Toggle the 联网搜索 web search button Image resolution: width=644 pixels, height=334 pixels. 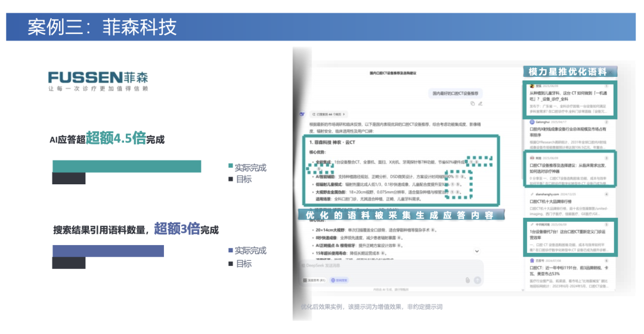339,280
